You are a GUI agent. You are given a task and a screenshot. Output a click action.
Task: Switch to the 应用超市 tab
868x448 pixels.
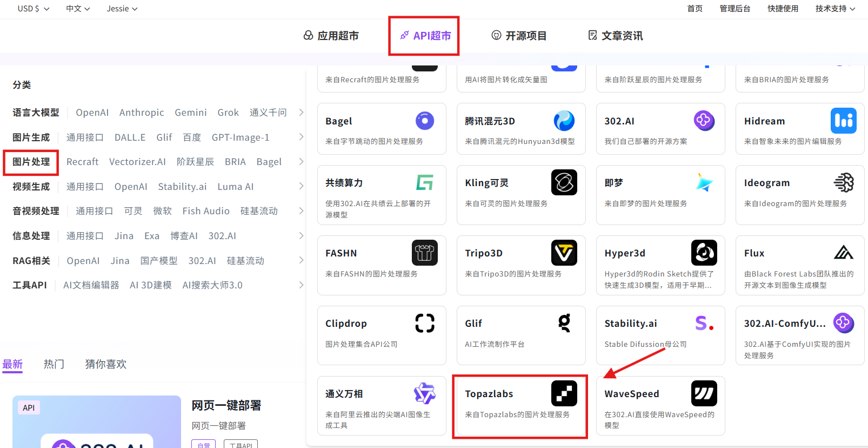(x=331, y=36)
